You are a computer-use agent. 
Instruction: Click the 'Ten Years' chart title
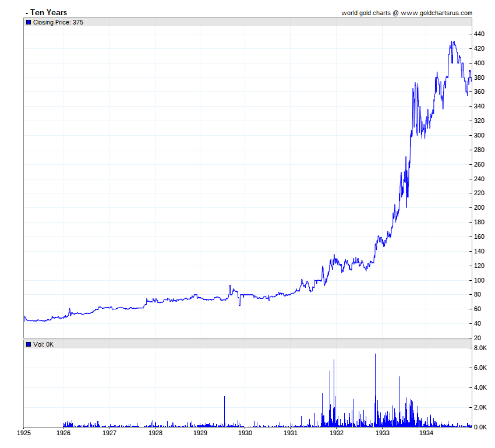(x=48, y=12)
